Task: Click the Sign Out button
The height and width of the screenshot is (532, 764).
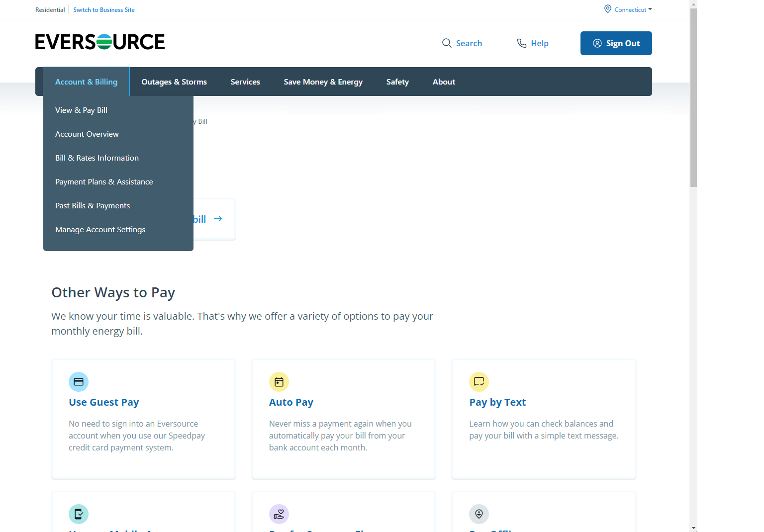Action: pyautogui.click(x=616, y=43)
